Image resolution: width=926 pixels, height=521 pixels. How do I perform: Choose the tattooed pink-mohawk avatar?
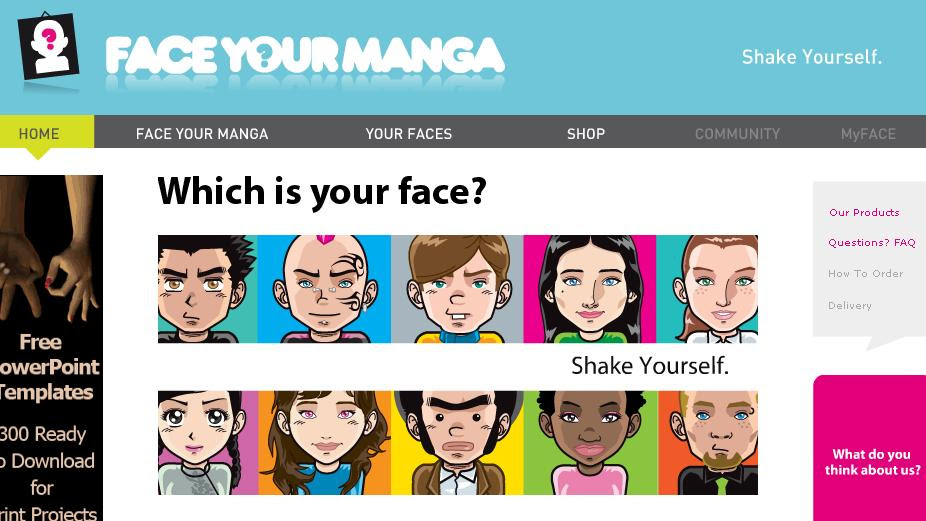(x=324, y=289)
